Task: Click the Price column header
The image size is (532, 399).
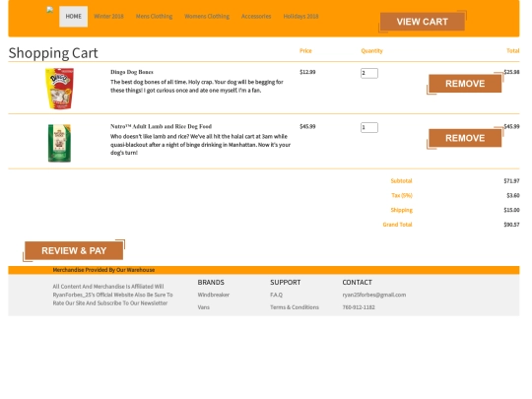Action: (305, 51)
